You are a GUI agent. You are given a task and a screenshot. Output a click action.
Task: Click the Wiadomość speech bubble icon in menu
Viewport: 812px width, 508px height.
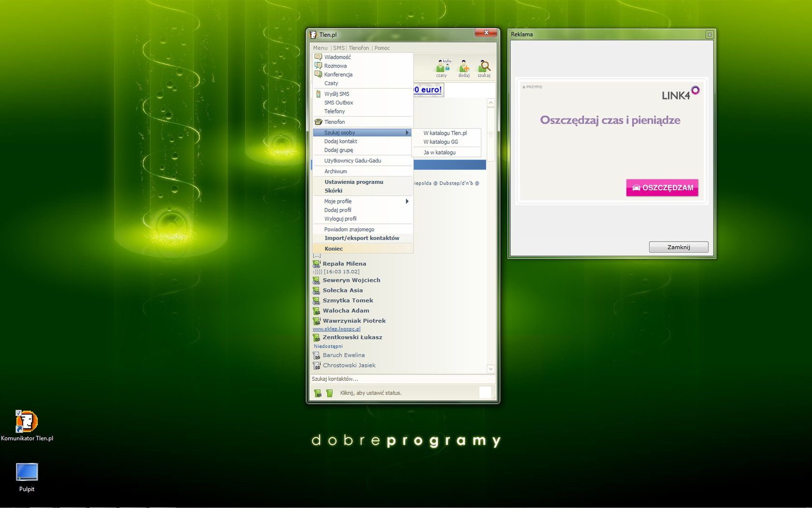(x=318, y=57)
